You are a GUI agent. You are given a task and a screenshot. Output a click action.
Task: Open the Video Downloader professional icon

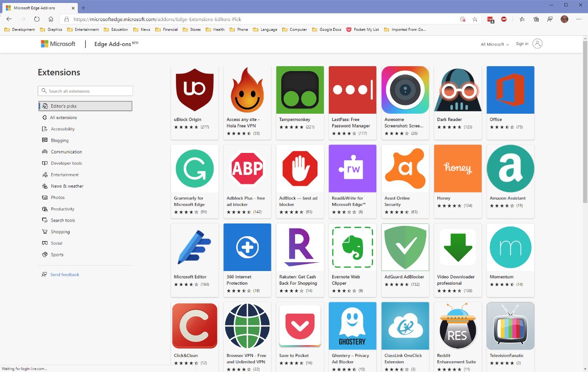coord(458,248)
